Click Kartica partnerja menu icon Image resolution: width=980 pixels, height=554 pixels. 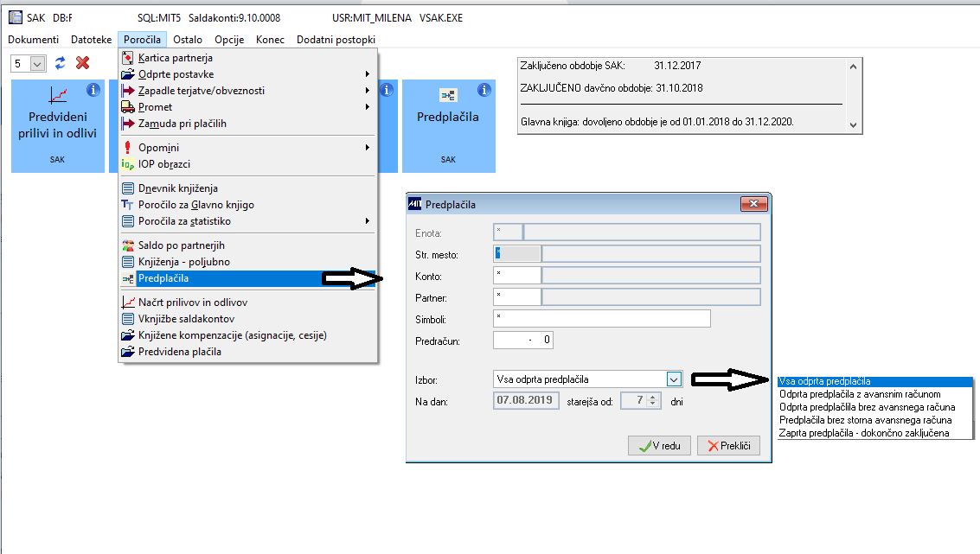tap(127, 57)
